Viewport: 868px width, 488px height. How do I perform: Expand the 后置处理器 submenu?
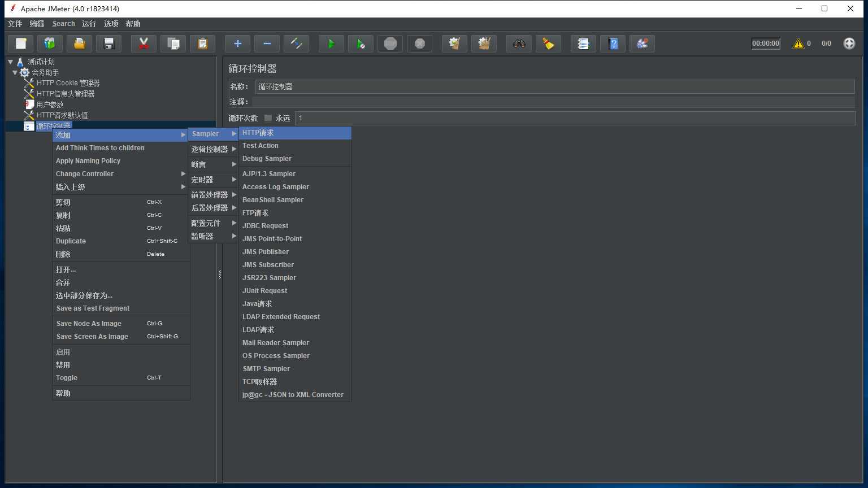214,208
